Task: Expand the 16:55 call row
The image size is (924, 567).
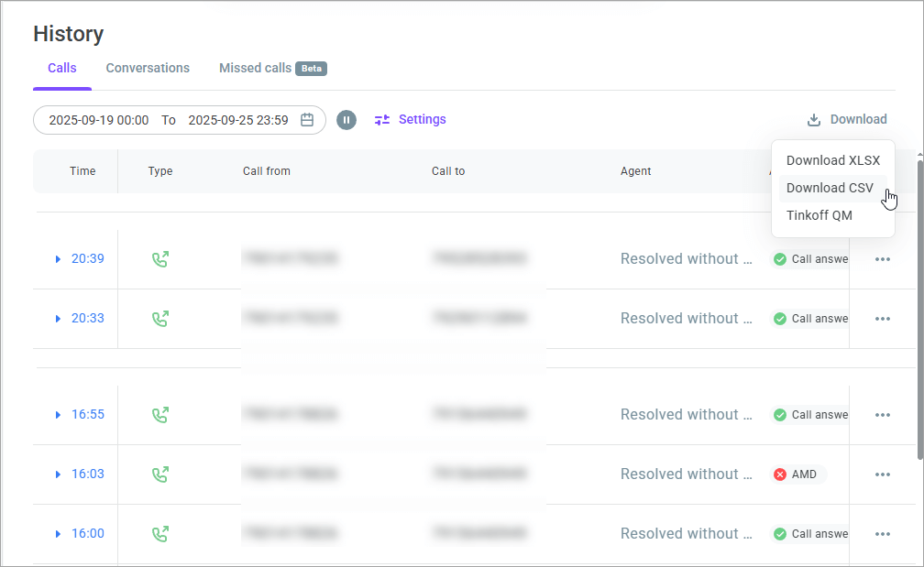Action: (59, 415)
